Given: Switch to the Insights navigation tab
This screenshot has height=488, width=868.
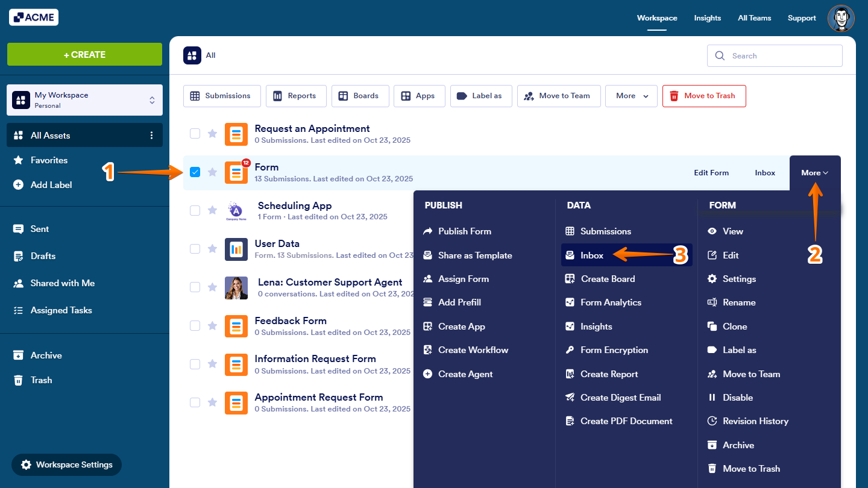Looking at the screenshot, I should point(707,18).
